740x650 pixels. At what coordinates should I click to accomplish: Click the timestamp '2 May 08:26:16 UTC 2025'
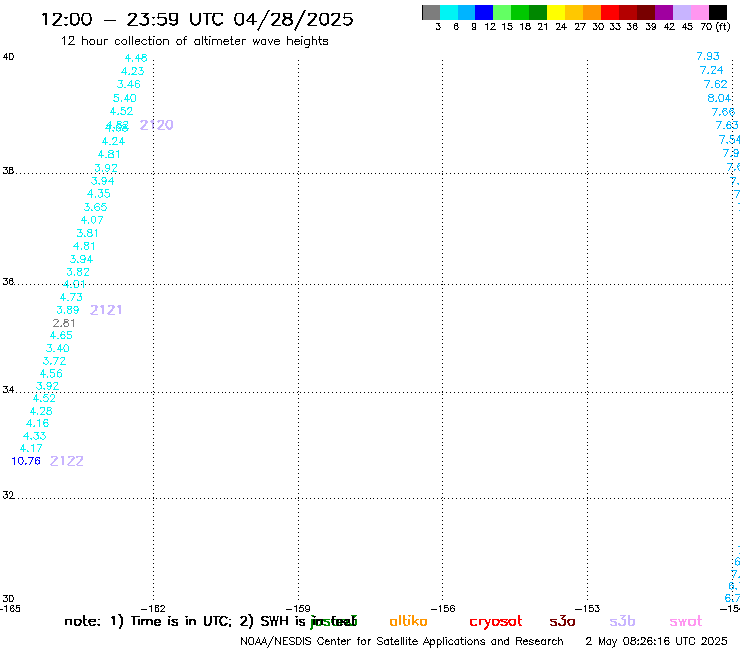[x=656, y=642]
